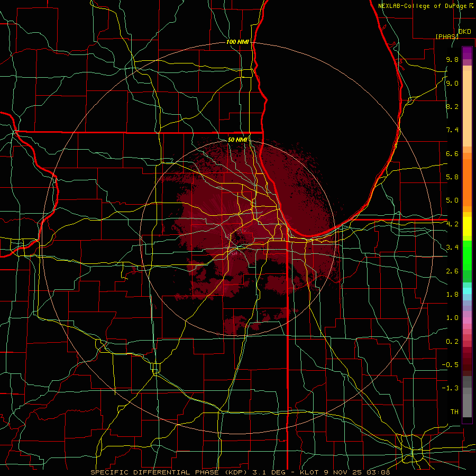476x476 pixels.
Task: Click the 5.8 scale value
Action: click(x=452, y=177)
